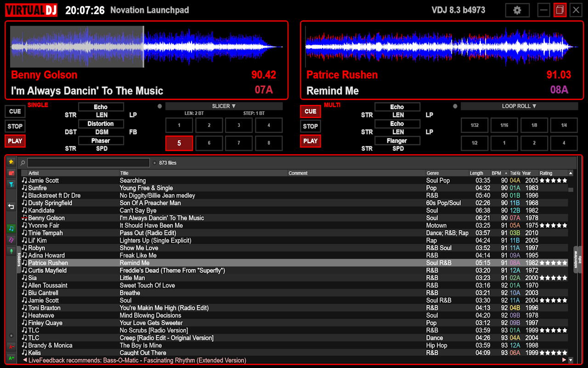Screen dimensions: 588x368
Task: Toggle the right deck Flanger effect
Action: (x=397, y=141)
